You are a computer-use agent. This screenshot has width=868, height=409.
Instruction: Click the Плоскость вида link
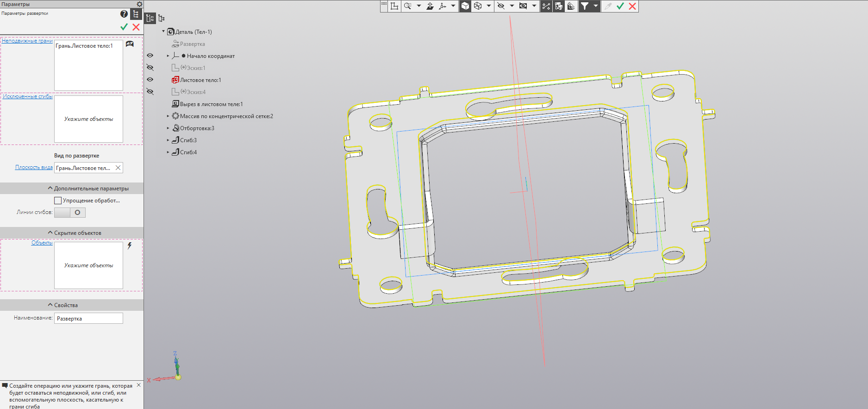coord(34,167)
